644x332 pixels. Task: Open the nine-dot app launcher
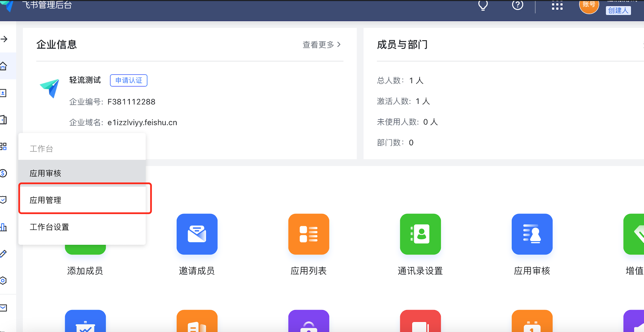557,5
